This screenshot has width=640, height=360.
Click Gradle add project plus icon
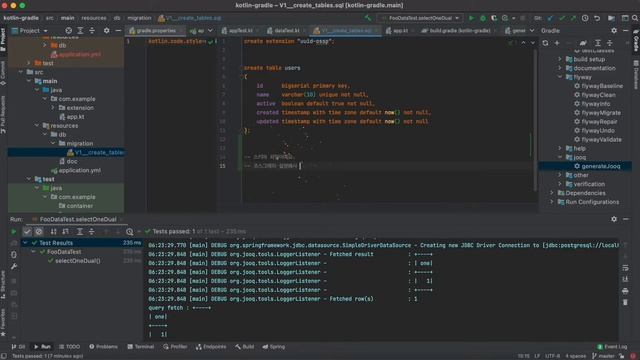point(557,43)
